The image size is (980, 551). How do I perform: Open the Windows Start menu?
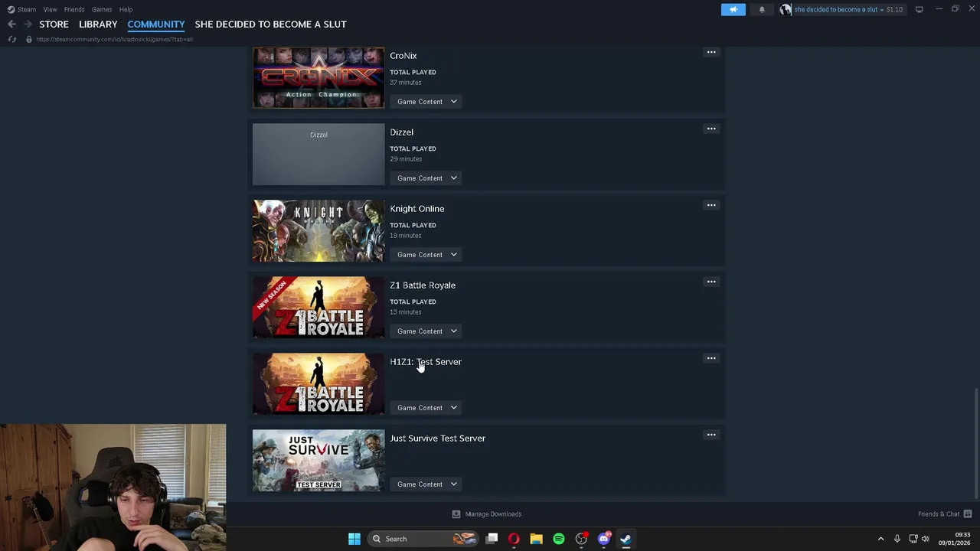click(354, 539)
